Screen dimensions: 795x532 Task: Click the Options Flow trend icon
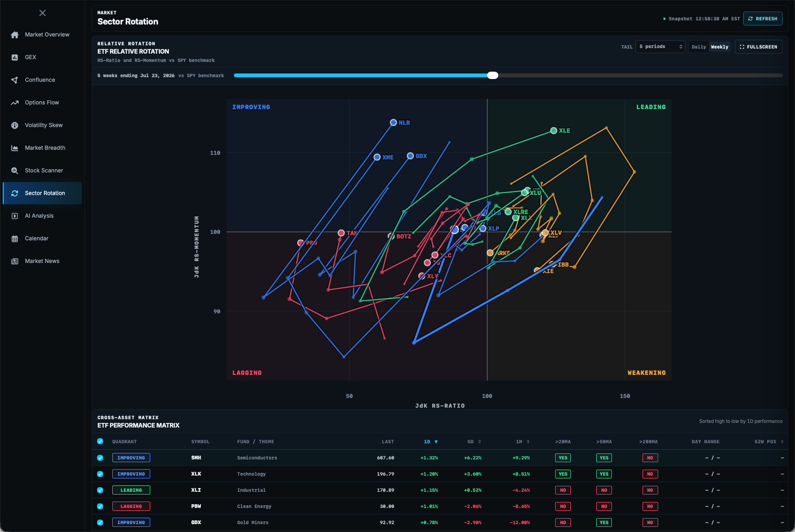15,103
